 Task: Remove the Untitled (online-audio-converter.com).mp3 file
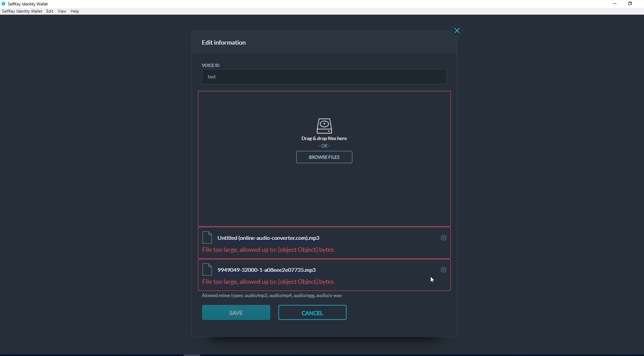coord(443,238)
